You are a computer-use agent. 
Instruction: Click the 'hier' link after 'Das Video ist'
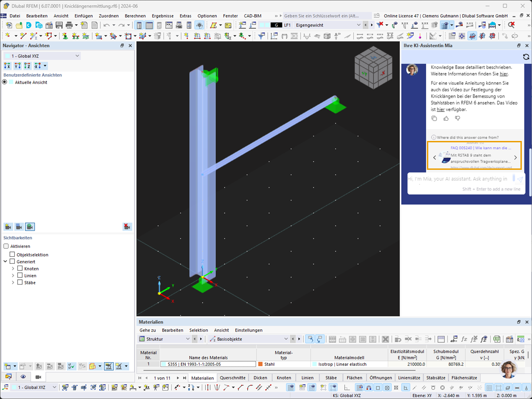[x=441, y=109]
